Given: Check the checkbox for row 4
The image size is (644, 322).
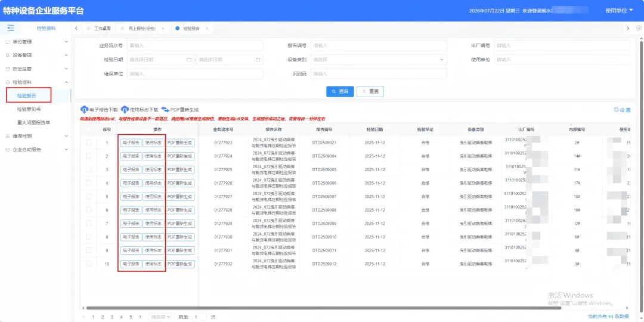Looking at the screenshot, I should pyautogui.click(x=88, y=183).
